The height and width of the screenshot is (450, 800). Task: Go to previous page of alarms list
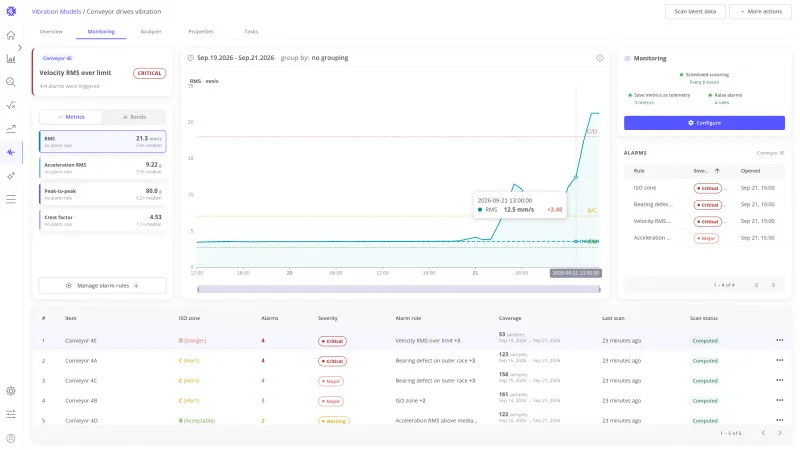click(757, 285)
